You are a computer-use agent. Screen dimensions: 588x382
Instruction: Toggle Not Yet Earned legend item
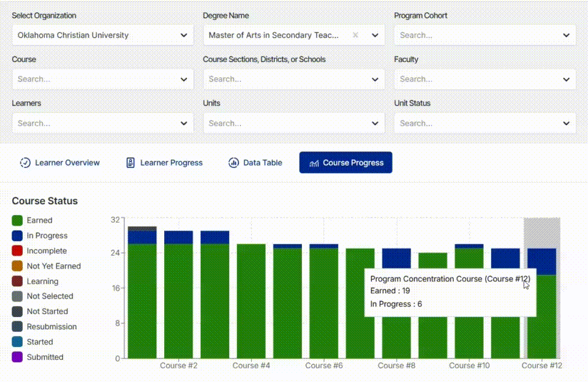pos(47,266)
